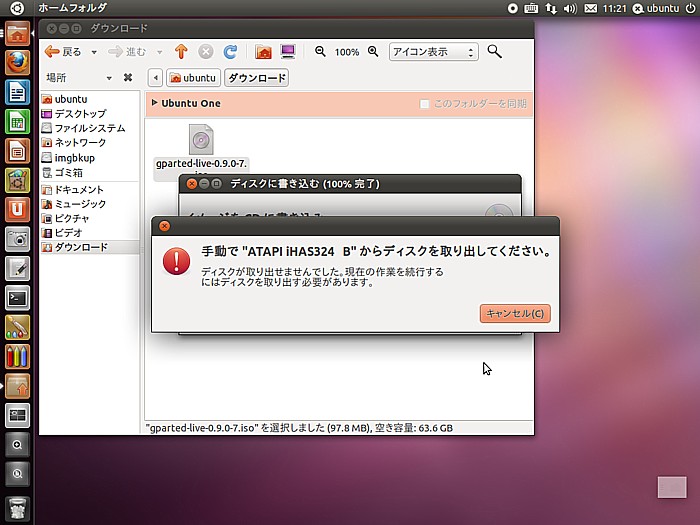Screen dimensions: 700x525
Task: Open ファイルシステム in sidebar
Action: point(89,128)
